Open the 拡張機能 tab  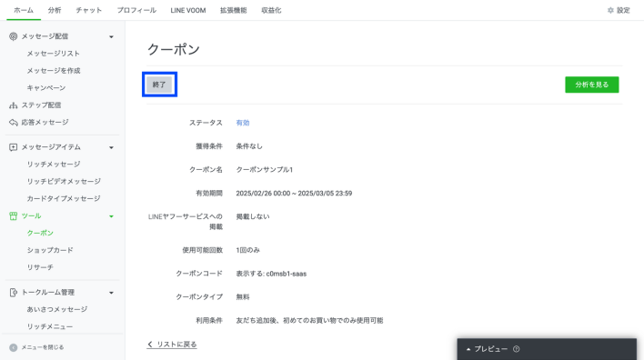coord(233,10)
